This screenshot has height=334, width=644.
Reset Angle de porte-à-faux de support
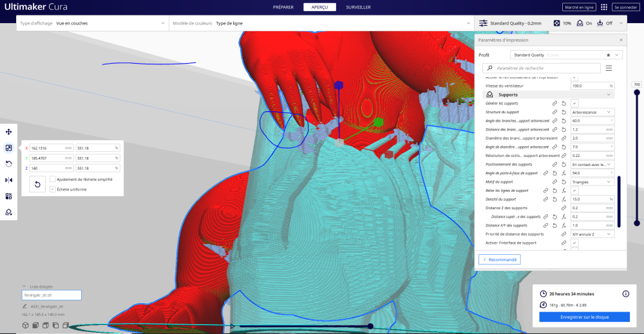pyautogui.click(x=554, y=173)
